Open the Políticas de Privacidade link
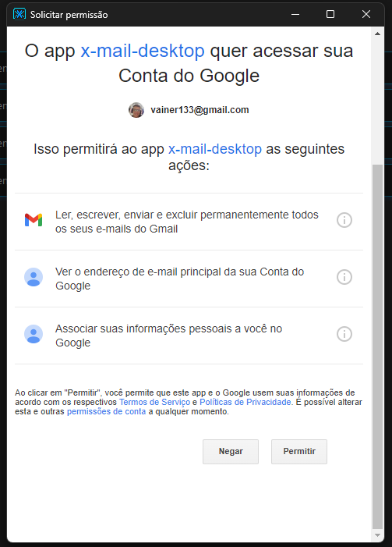Image resolution: width=392 pixels, height=547 pixels. tap(245, 402)
